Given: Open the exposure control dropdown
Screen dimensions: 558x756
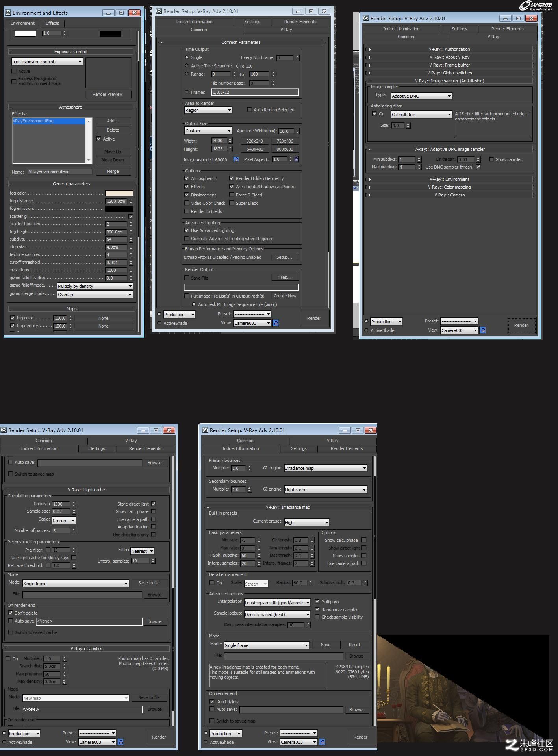Looking at the screenshot, I should [x=47, y=62].
